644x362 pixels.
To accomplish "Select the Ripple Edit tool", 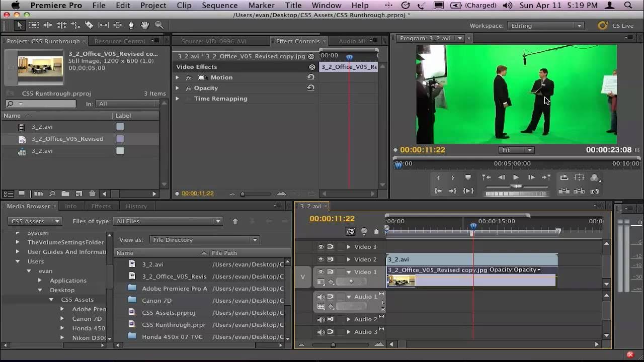I will [x=48, y=25].
